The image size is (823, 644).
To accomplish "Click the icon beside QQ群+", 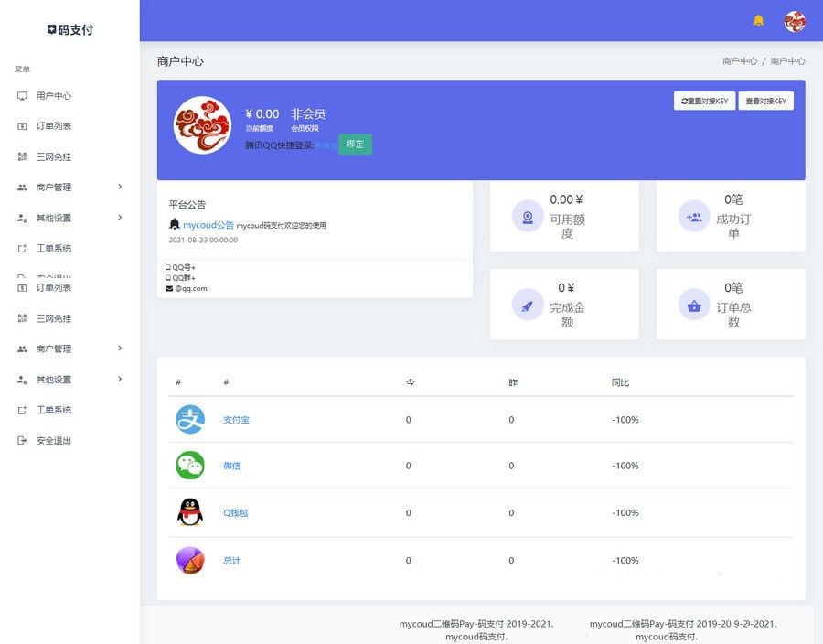I will point(168,278).
